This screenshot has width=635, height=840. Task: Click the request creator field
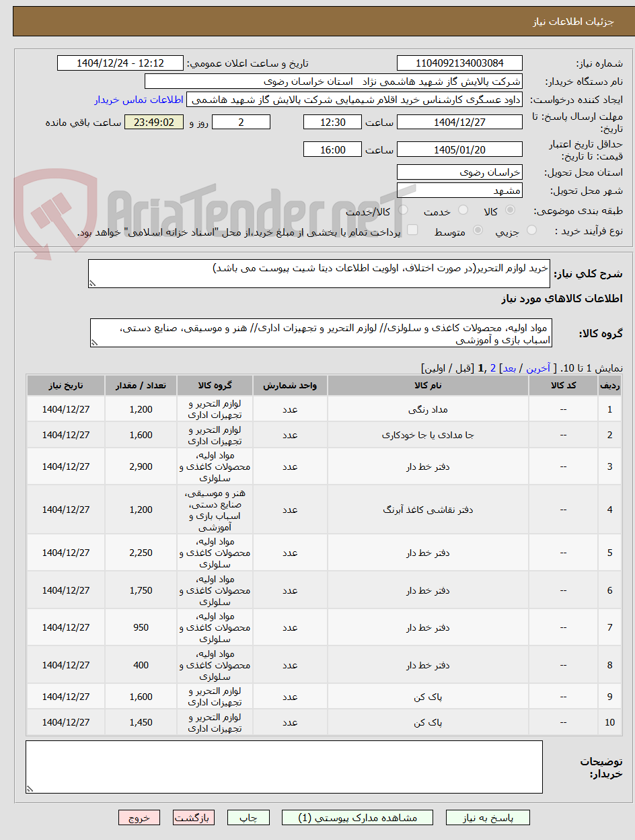tap(354, 100)
